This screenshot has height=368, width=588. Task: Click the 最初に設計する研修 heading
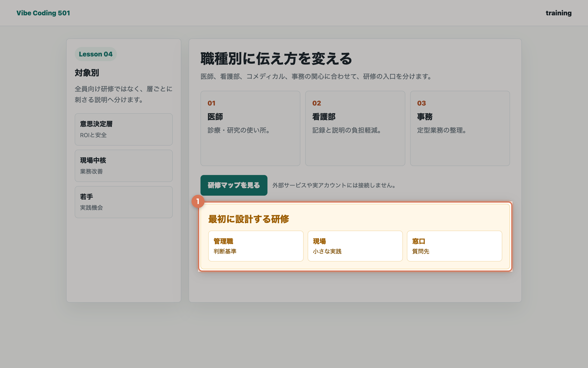248,219
